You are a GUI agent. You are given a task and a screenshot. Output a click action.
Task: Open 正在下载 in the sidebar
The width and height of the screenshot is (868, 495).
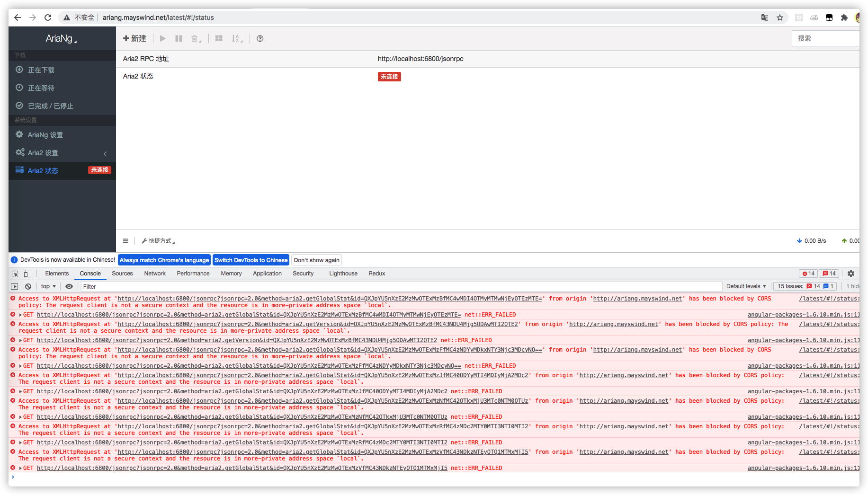click(x=62, y=70)
